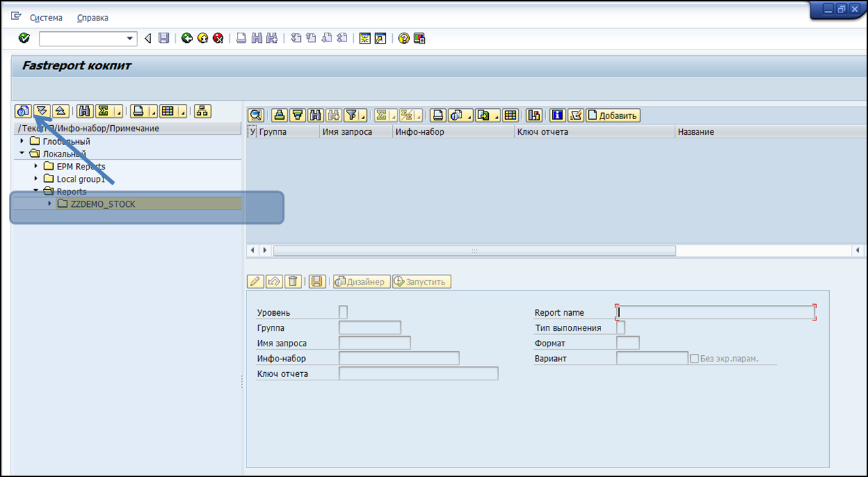
Task: Click the Запустить button
Action: tap(421, 282)
